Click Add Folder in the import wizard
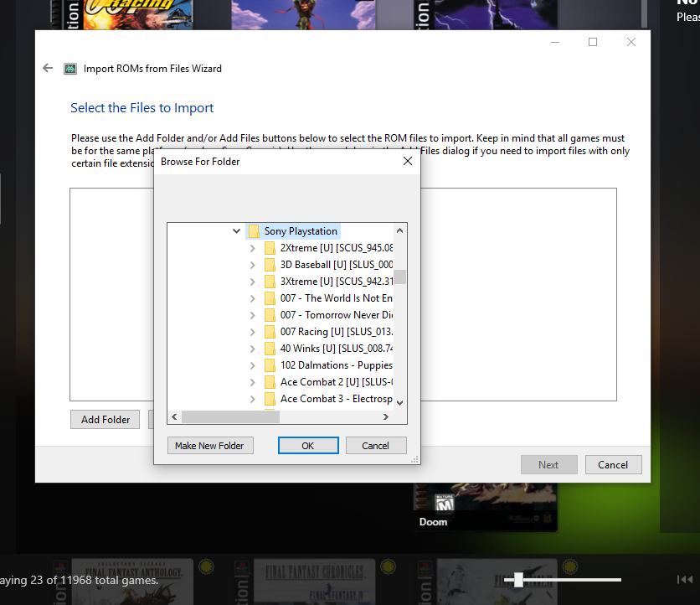 pos(106,420)
